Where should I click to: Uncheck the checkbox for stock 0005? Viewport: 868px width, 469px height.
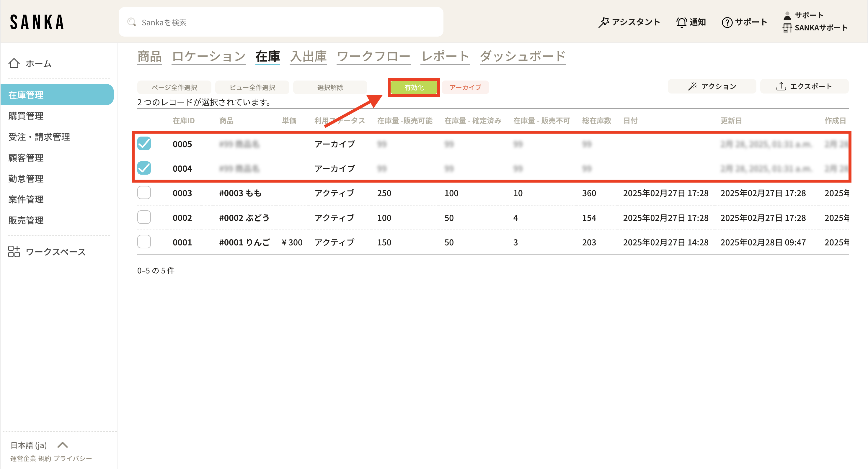pyautogui.click(x=144, y=144)
